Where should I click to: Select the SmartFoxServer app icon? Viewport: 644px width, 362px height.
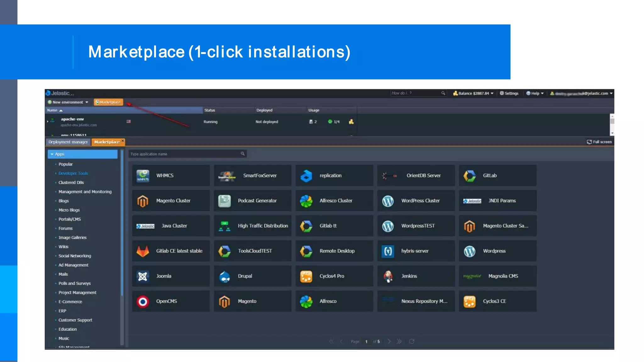pyautogui.click(x=227, y=176)
